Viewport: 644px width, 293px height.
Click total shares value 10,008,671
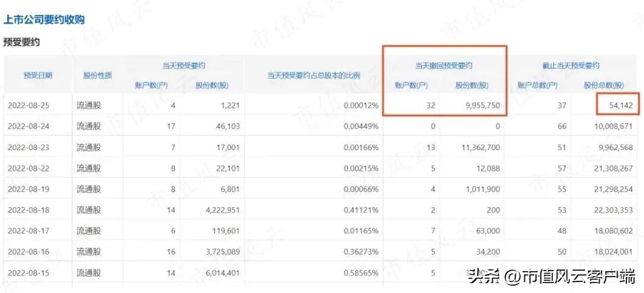[x=613, y=126]
